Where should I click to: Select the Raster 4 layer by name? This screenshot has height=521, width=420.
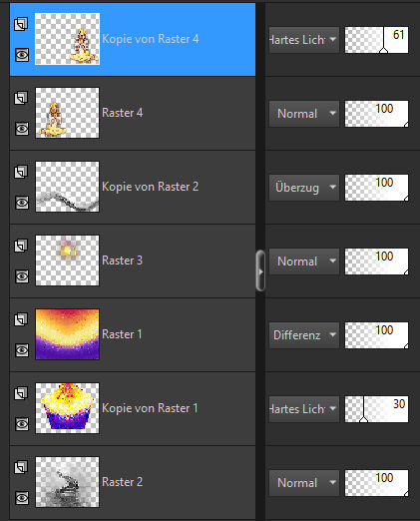tap(123, 113)
